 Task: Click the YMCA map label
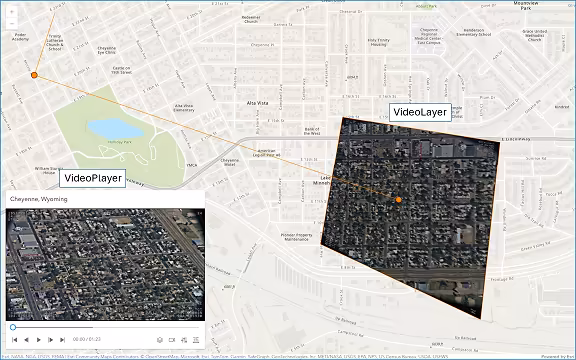[x=192, y=165]
